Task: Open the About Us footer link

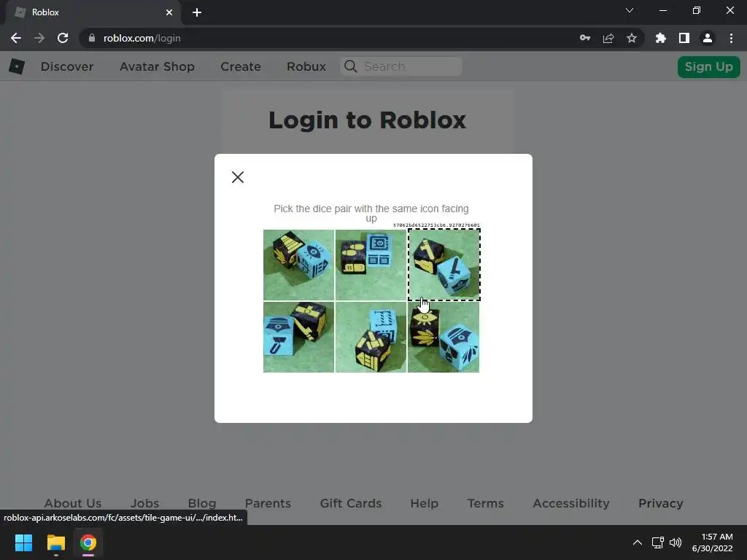Action: (73, 503)
